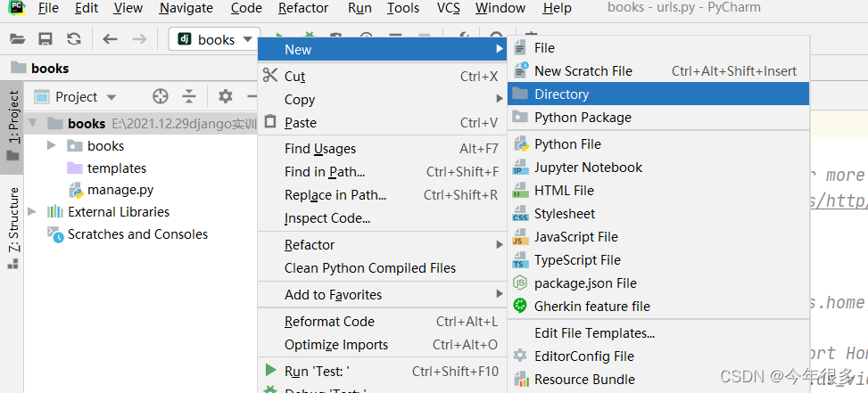Image resolution: width=868 pixels, height=393 pixels.
Task: Open the Navigate menu
Action: [x=186, y=8]
